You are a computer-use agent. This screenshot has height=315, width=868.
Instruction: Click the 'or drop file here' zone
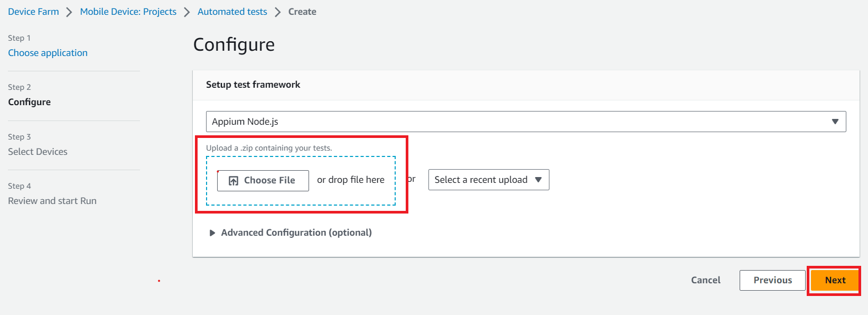[351, 180]
